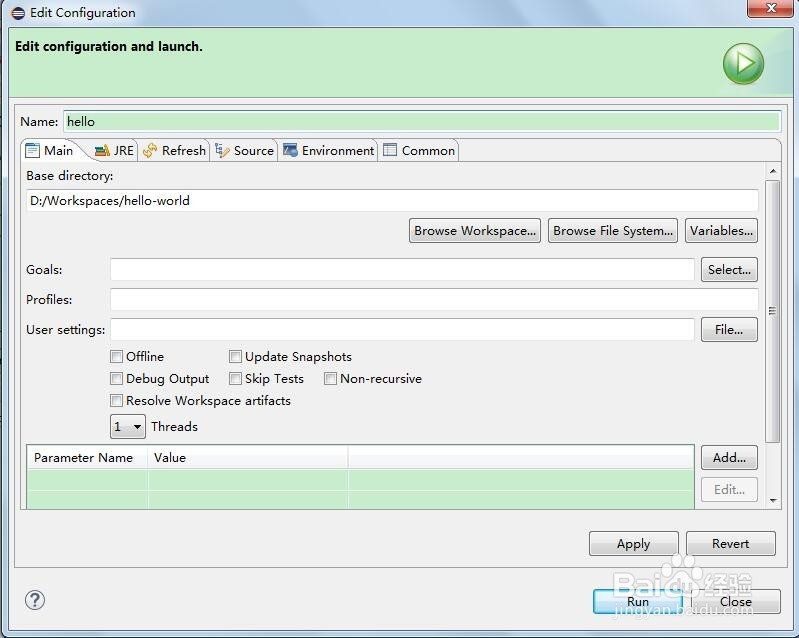The image size is (799, 638).
Task: Click the Source tab icon
Action: (222, 150)
